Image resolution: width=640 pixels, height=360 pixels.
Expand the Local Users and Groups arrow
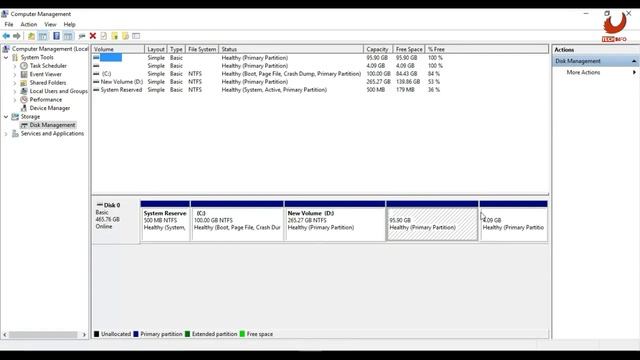[x=15, y=91]
